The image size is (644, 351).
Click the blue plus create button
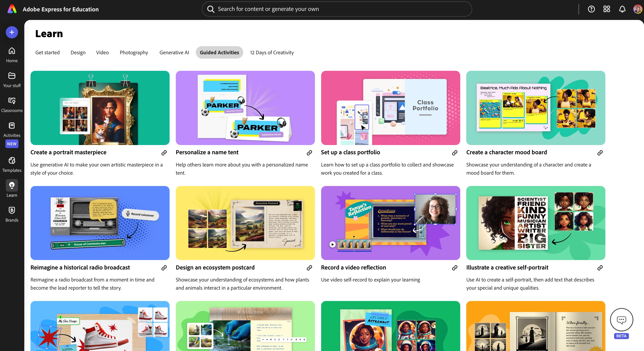pos(12,32)
